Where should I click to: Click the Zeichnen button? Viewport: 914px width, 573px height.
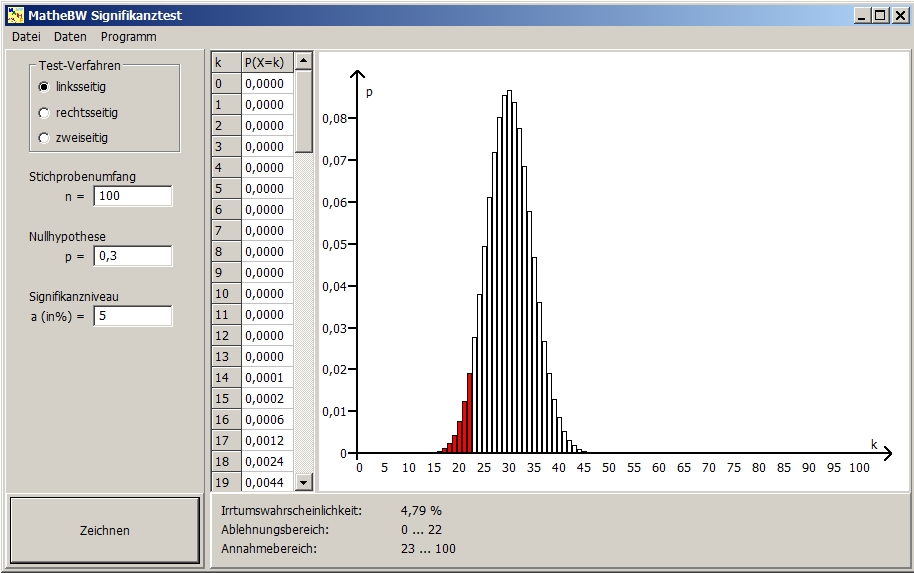coord(105,530)
